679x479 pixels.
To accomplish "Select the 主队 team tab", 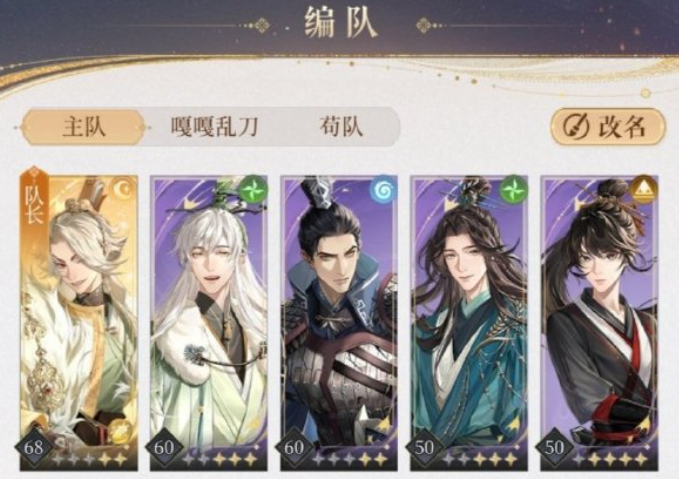I will tap(83, 127).
